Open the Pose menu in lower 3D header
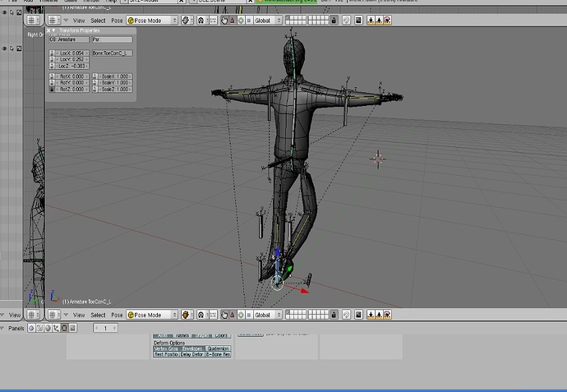 tap(117, 315)
